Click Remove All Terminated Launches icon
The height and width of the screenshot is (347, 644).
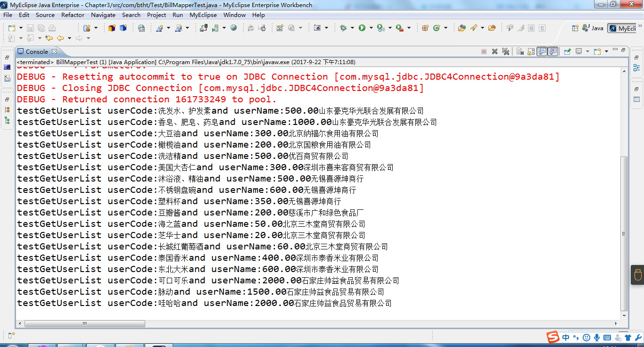point(505,51)
